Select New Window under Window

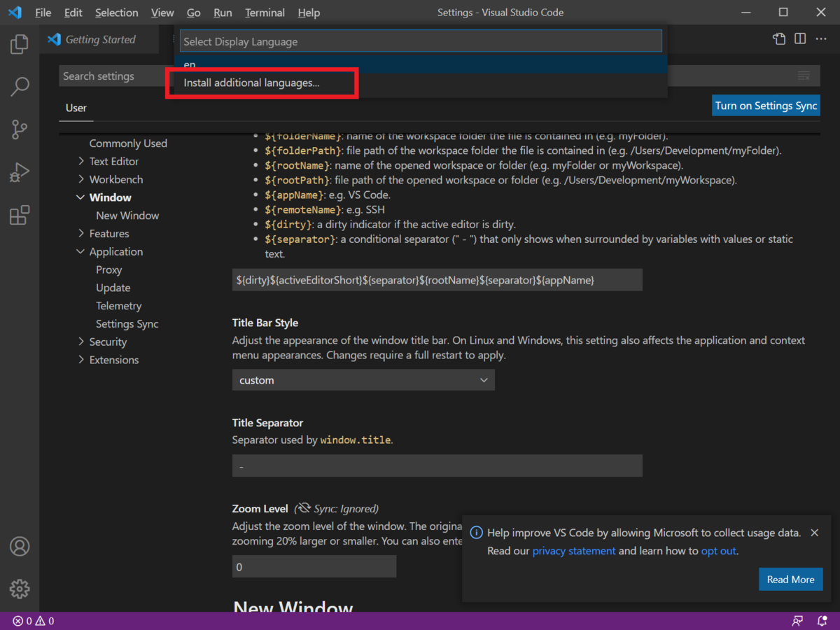coord(127,216)
